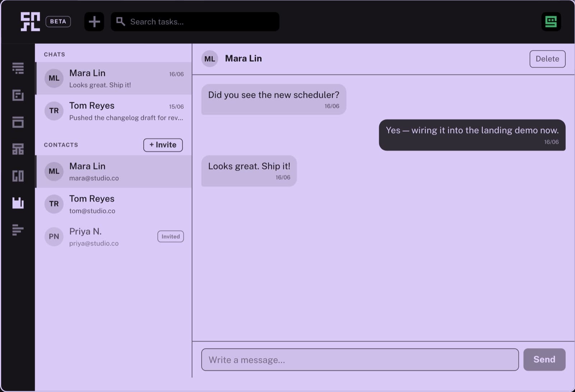Delete the Mara Lin conversation
The height and width of the screenshot is (392, 575).
point(547,59)
